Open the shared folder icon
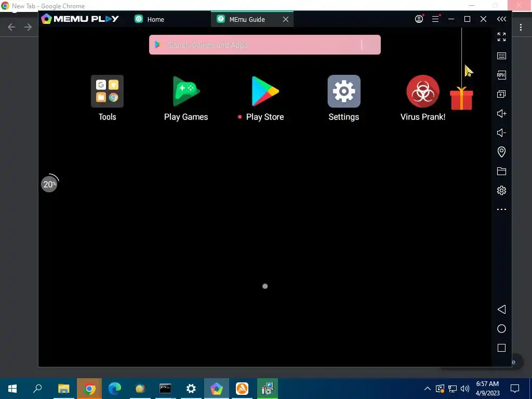 pyautogui.click(x=501, y=171)
